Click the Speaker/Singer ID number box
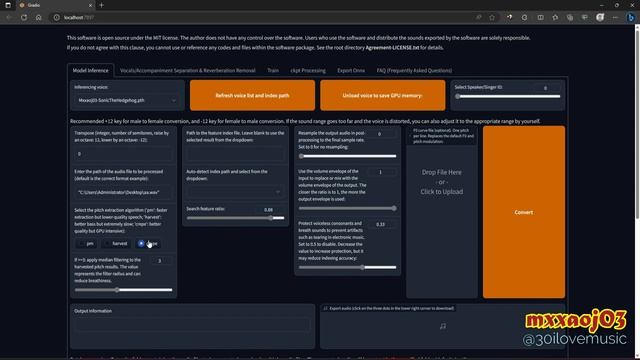 (x=546, y=88)
